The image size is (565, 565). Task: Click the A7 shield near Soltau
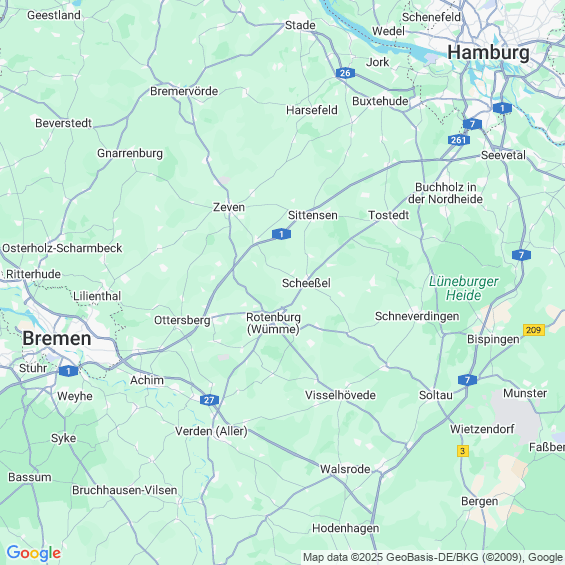click(467, 380)
